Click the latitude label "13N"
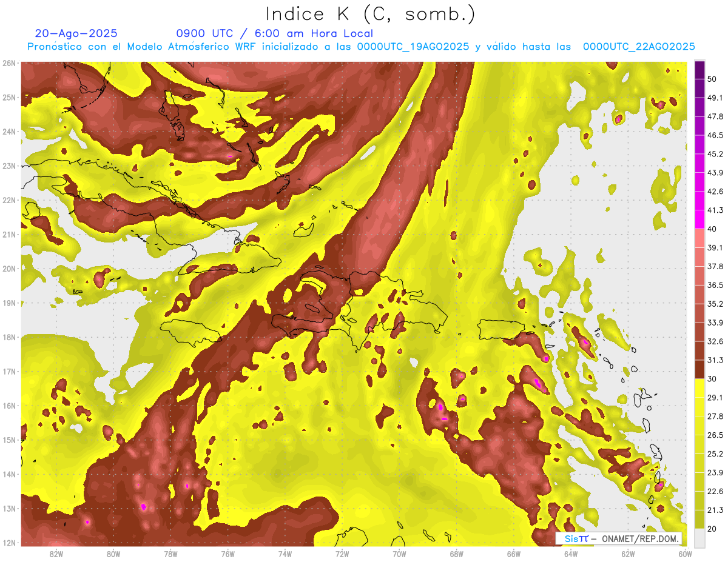The width and height of the screenshot is (728, 562). click(x=9, y=509)
